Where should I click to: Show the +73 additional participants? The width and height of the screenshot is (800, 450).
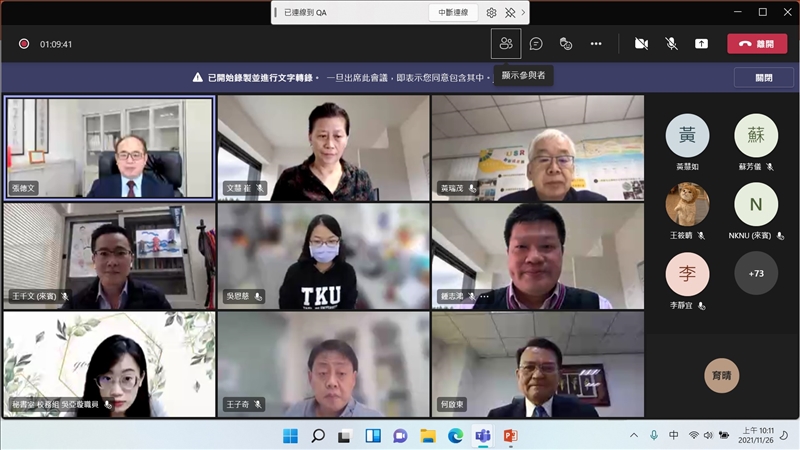point(756,273)
